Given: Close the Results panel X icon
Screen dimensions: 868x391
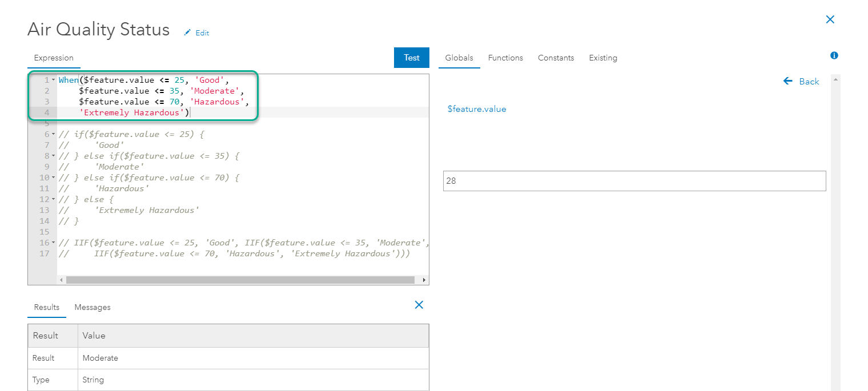Looking at the screenshot, I should point(419,305).
